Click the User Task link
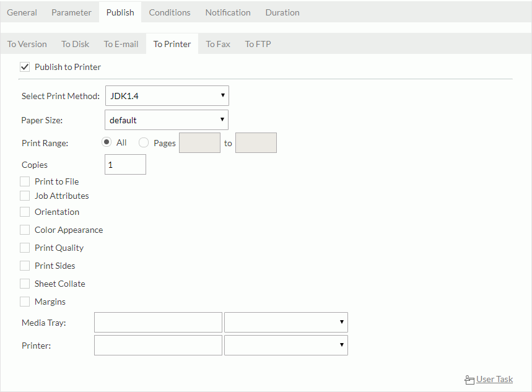 pos(494,379)
